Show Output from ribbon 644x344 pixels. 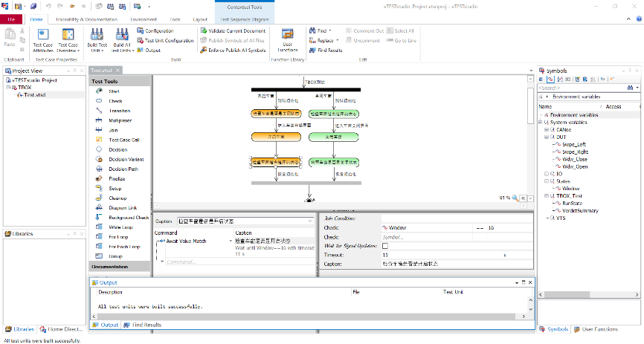click(149, 50)
